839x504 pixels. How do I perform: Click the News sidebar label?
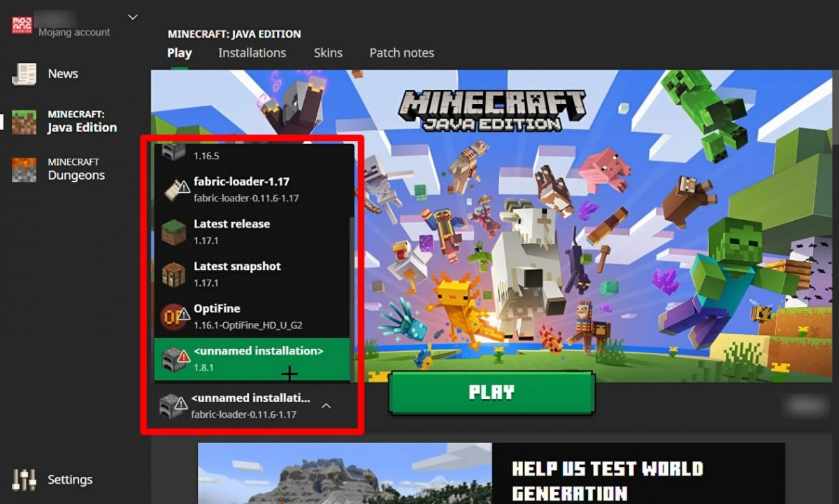[63, 73]
